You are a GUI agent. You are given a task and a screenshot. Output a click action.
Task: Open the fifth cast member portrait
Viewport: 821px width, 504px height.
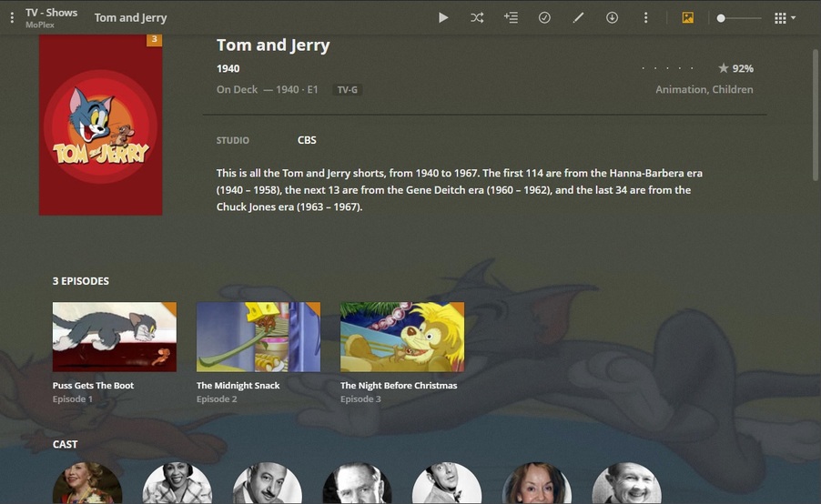click(x=447, y=483)
